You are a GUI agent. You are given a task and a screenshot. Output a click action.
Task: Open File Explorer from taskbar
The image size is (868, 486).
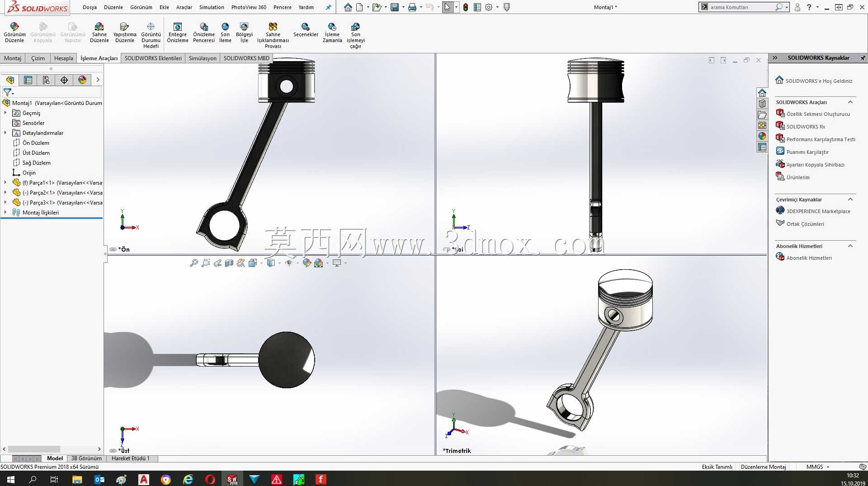pos(77,479)
